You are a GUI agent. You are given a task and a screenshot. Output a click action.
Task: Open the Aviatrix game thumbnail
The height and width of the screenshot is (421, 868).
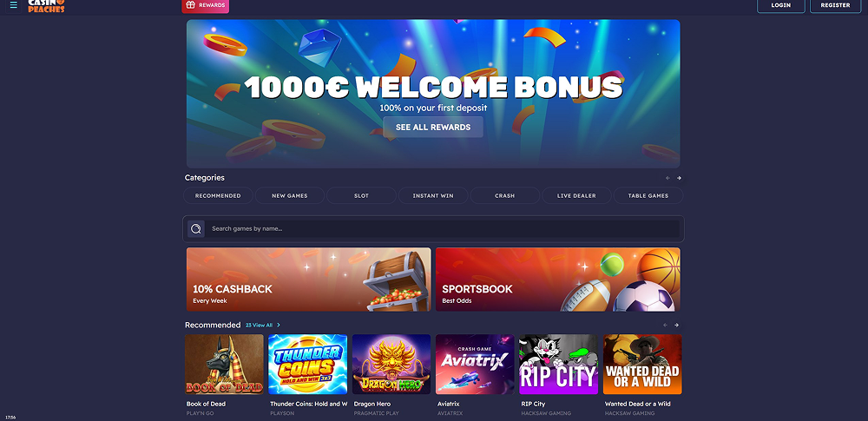click(475, 364)
